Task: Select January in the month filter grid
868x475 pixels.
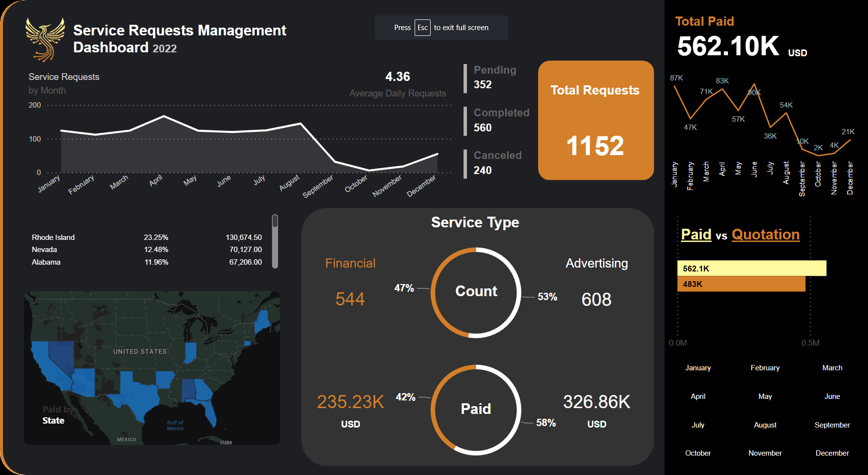Action: 697,368
